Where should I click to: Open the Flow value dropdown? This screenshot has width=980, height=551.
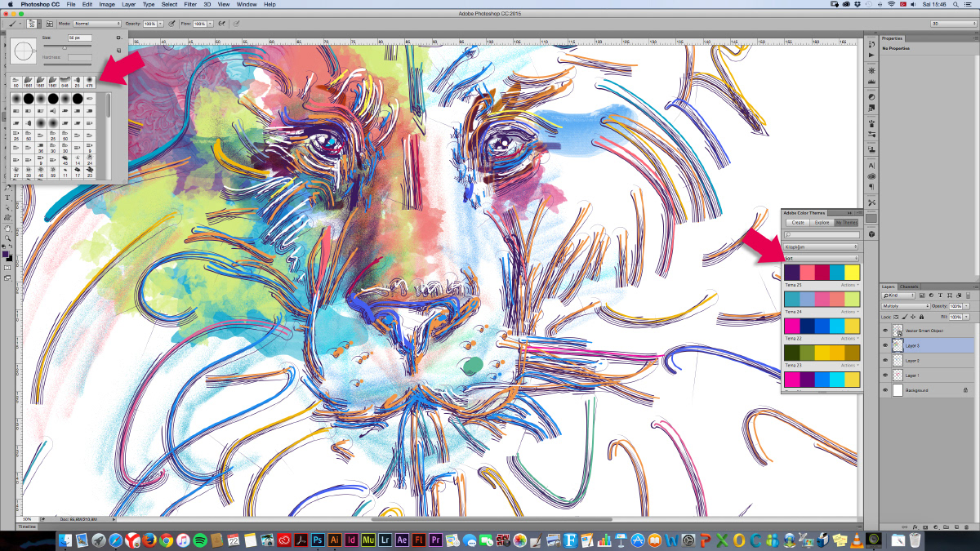(211, 24)
